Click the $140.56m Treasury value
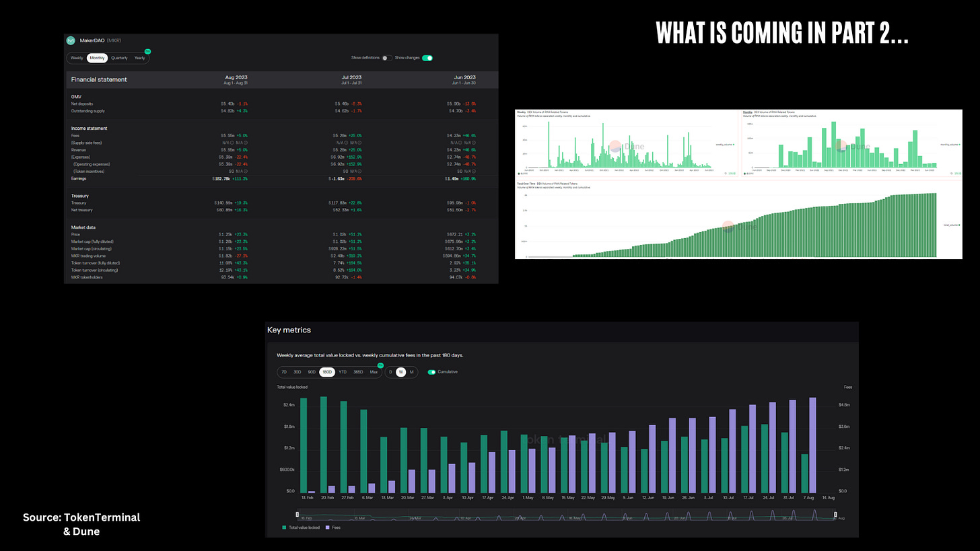The height and width of the screenshot is (551, 980). pos(223,203)
